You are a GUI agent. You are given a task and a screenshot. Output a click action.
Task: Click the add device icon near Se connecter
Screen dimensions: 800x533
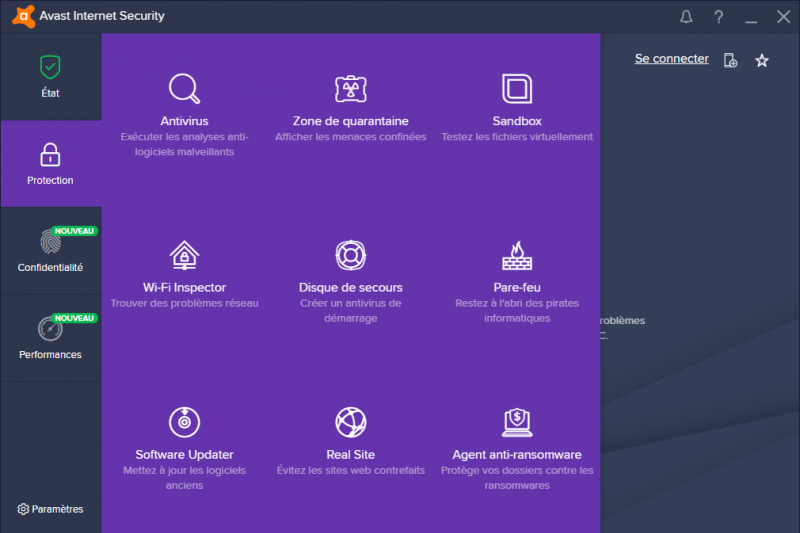point(731,60)
